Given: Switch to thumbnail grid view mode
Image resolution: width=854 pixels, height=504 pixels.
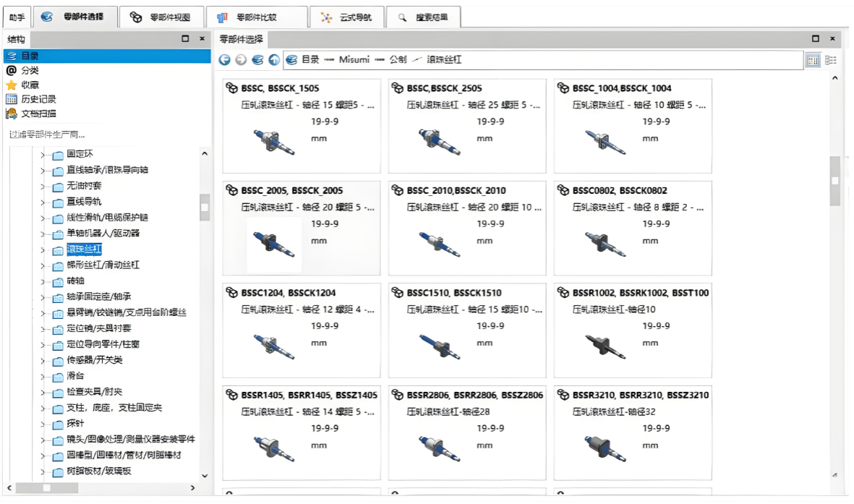Looking at the screenshot, I should [814, 61].
